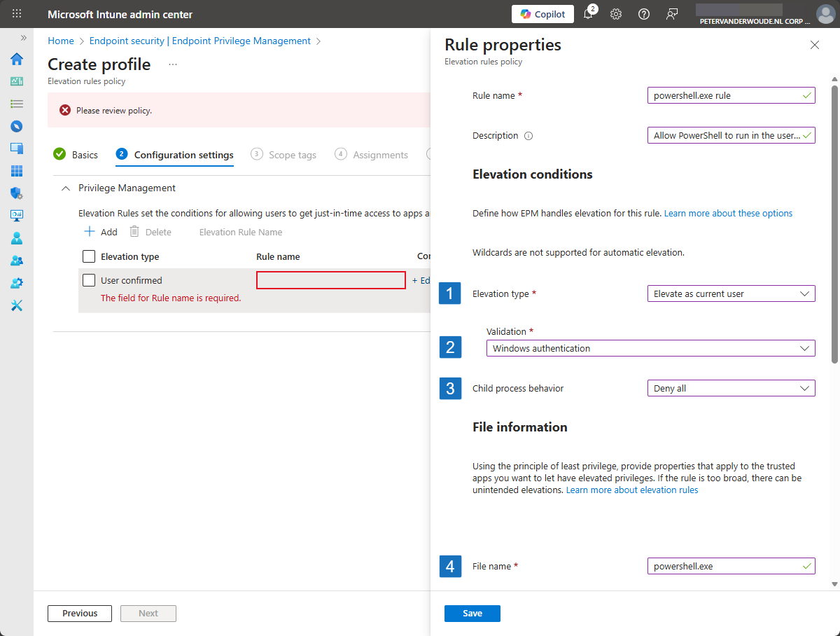Click the Delete trash button
The width and height of the screenshot is (840, 636).
point(150,232)
